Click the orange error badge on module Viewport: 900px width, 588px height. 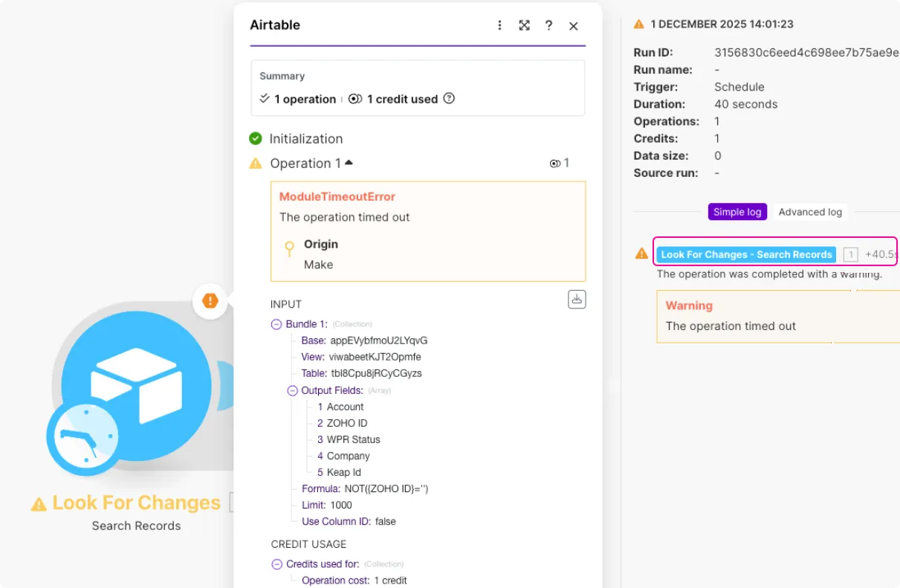tap(210, 301)
